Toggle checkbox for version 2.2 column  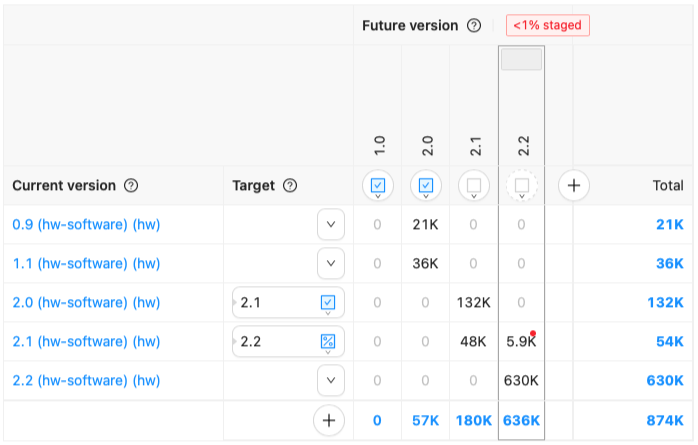pos(521,185)
